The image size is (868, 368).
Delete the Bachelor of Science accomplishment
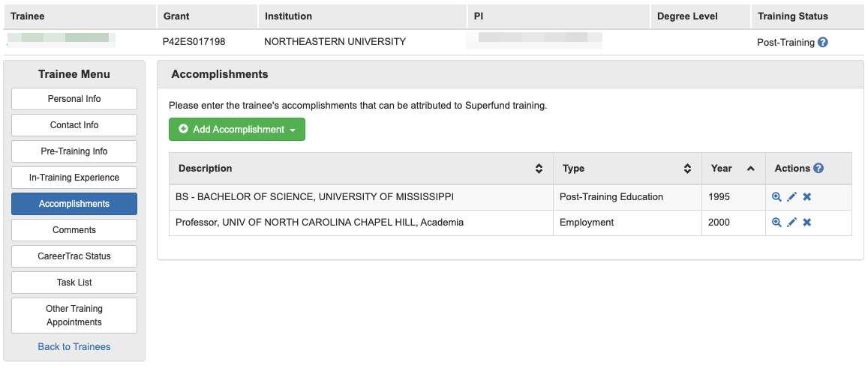click(807, 197)
